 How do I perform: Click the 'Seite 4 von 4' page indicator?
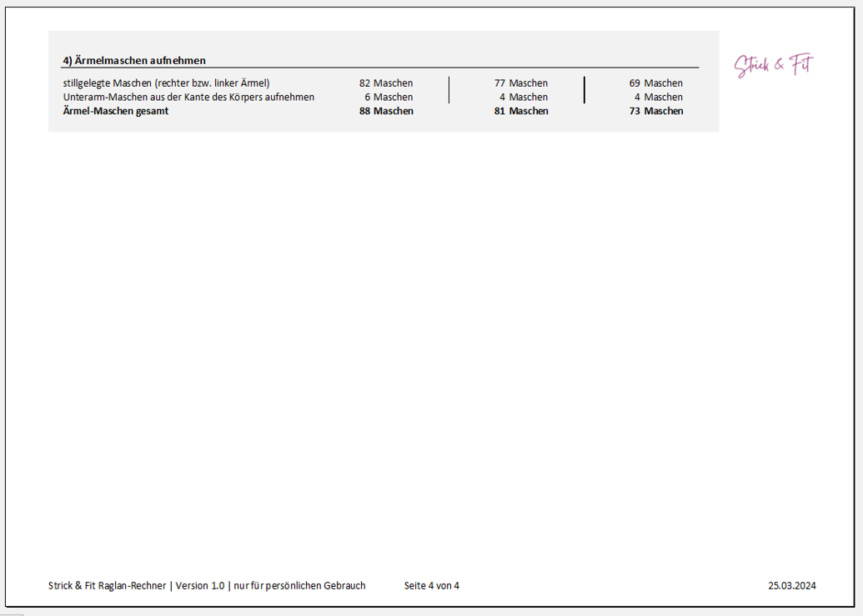tap(431, 586)
